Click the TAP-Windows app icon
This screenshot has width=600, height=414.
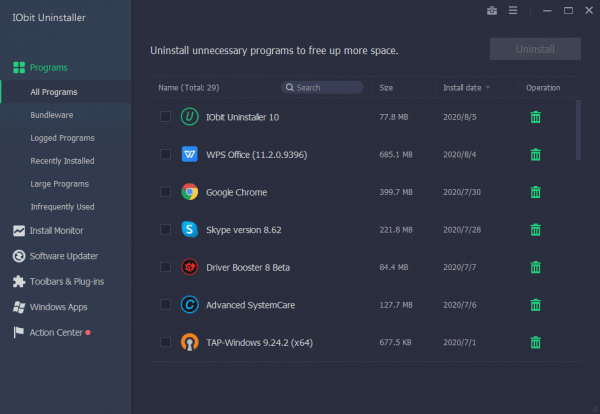click(x=189, y=342)
